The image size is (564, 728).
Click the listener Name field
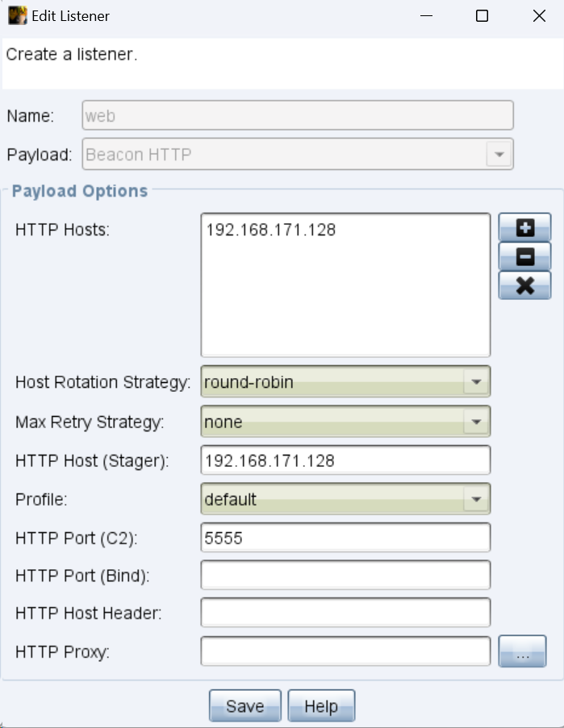pos(298,115)
